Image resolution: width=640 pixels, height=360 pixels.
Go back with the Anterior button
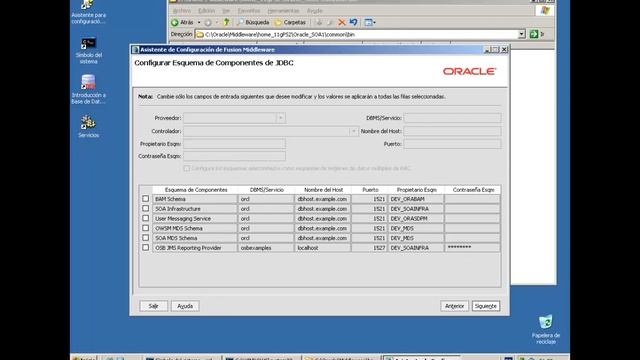[x=454, y=306]
